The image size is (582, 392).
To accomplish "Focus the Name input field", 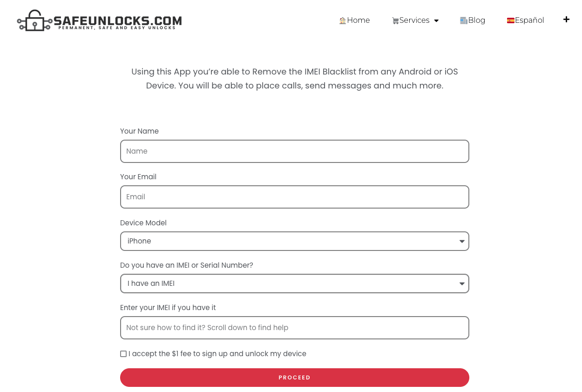I will [x=294, y=151].
